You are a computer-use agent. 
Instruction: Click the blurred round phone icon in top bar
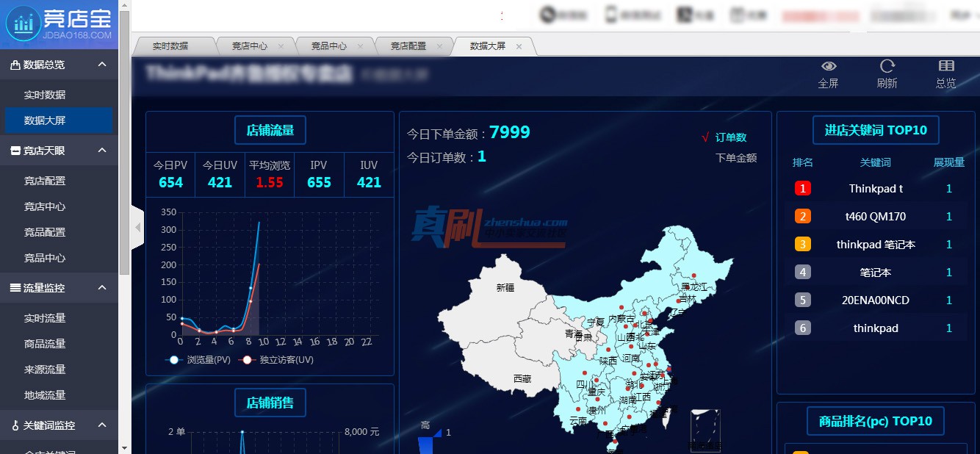pyautogui.click(x=548, y=15)
